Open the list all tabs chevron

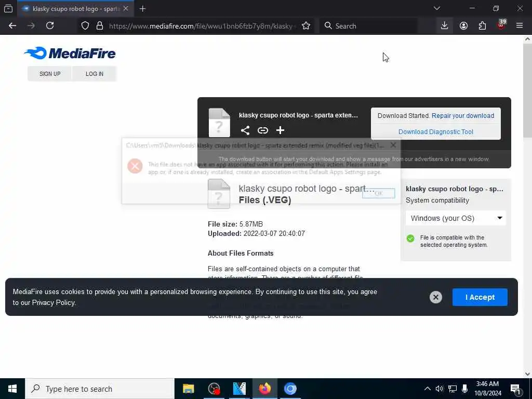coord(436,8)
